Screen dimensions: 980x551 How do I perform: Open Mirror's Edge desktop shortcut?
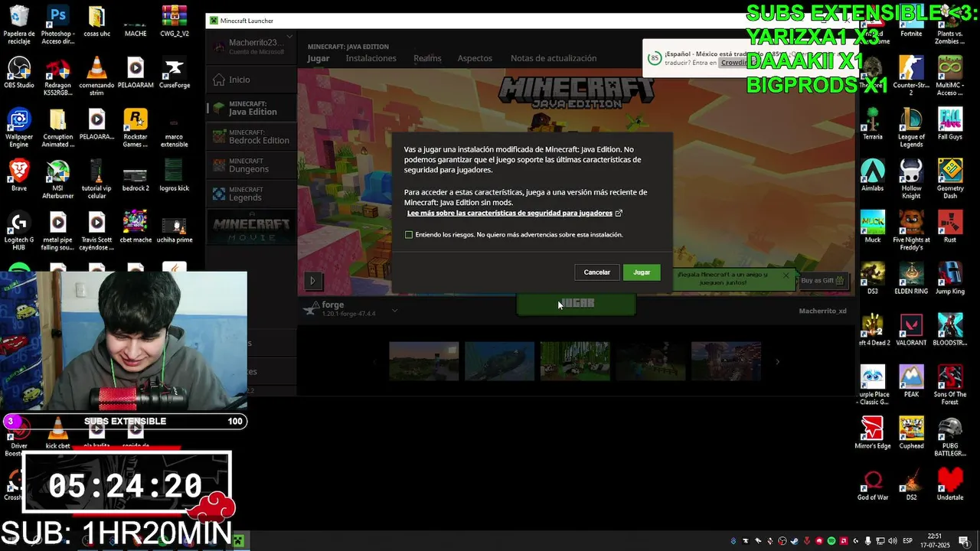[872, 432]
